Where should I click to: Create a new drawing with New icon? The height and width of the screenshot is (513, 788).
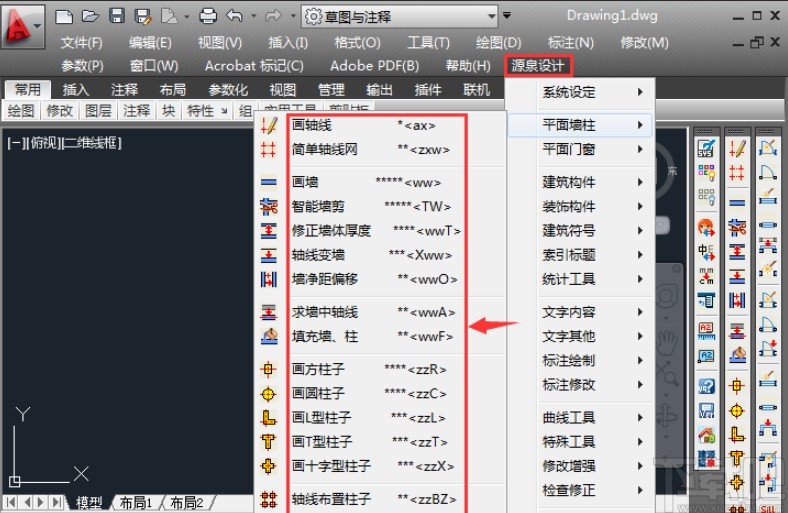point(64,17)
